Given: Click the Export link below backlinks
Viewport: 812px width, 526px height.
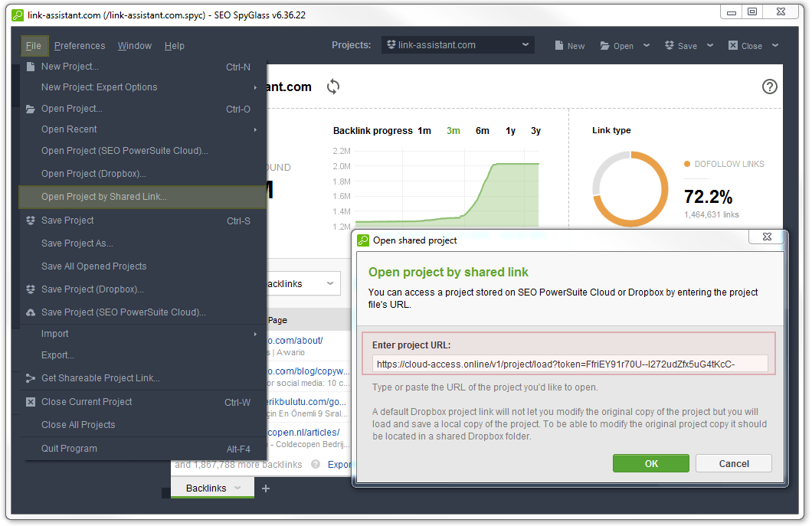Looking at the screenshot, I should (339, 465).
